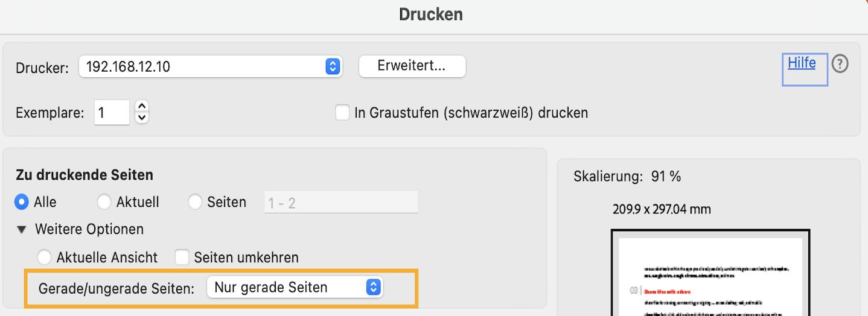Screen dimensions: 868x316
Task: Open the Drucker printer dropdown
Action: (x=211, y=66)
